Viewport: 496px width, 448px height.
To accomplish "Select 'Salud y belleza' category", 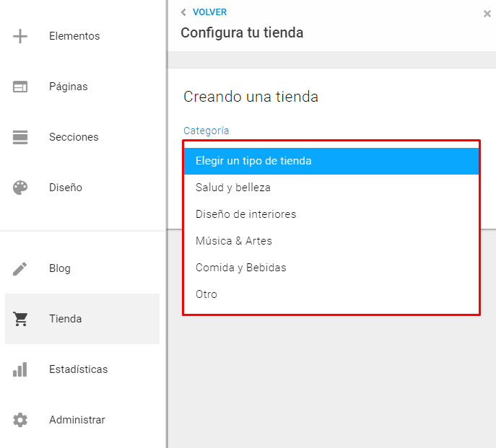I will coord(331,188).
